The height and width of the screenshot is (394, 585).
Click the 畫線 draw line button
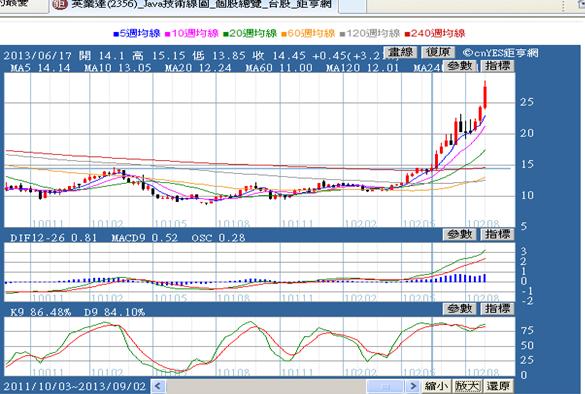(x=400, y=52)
